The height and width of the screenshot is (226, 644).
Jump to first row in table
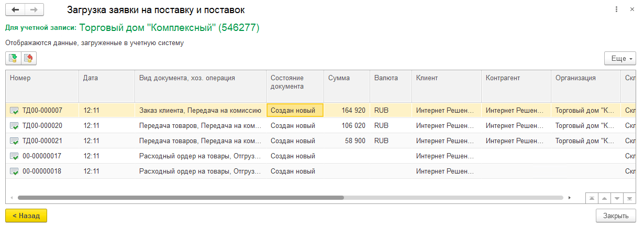[x=592, y=198]
